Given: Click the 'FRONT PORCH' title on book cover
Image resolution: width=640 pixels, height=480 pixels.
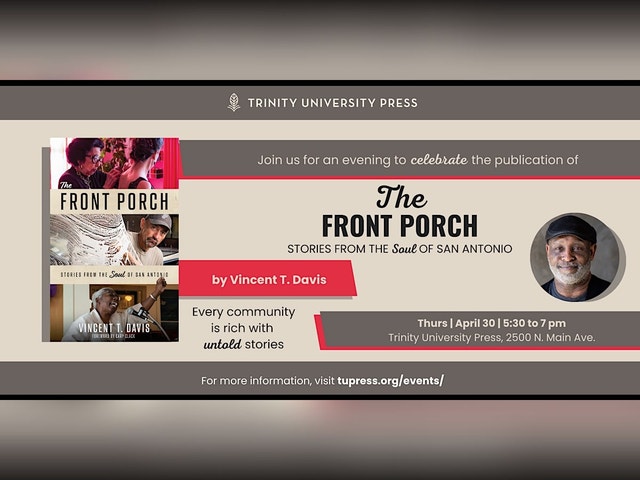Looking at the screenshot, I should (114, 202).
